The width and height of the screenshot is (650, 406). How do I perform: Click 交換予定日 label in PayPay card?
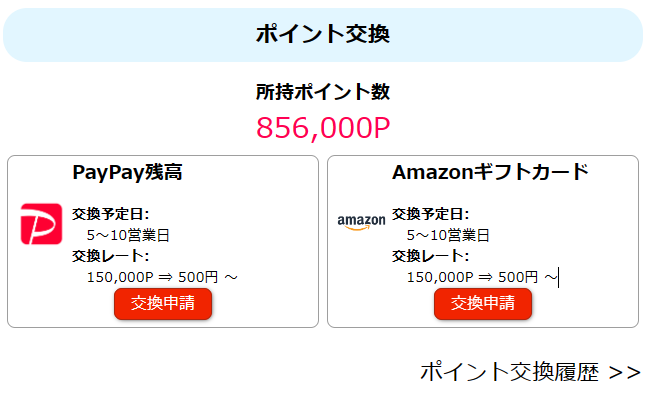[x=110, y=214]
